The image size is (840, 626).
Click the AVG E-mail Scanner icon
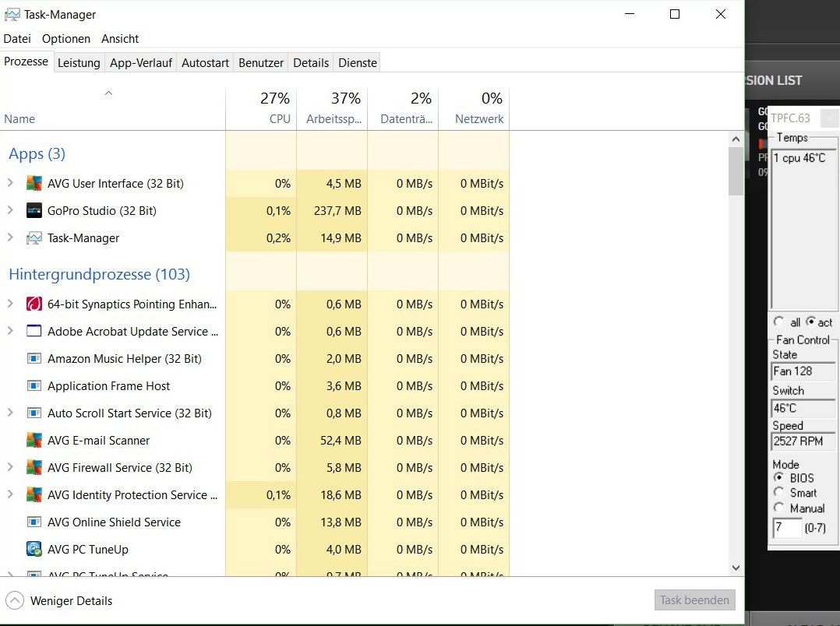34,440
